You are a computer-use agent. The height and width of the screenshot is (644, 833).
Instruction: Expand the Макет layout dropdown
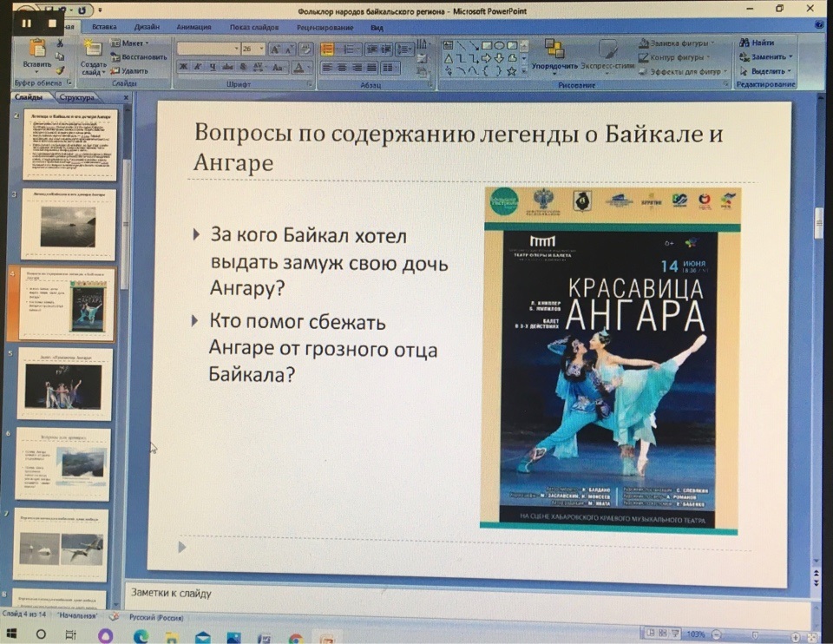click(x=134, y=43)
